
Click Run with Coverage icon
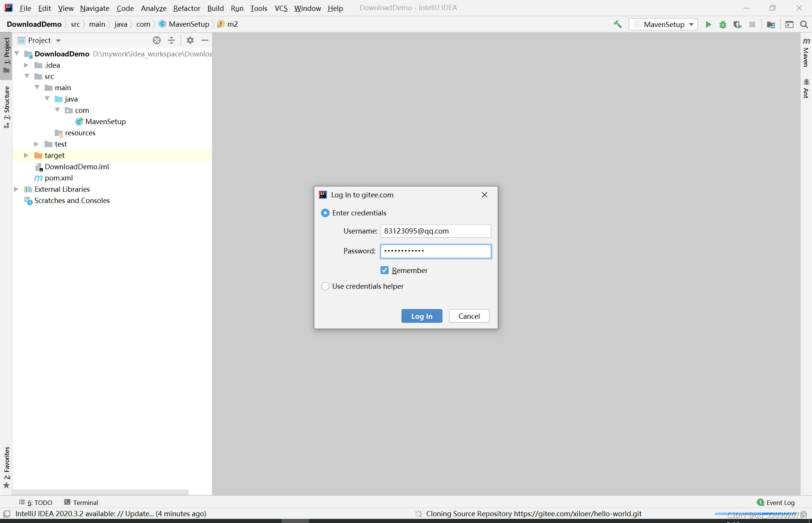pos(737,24)
